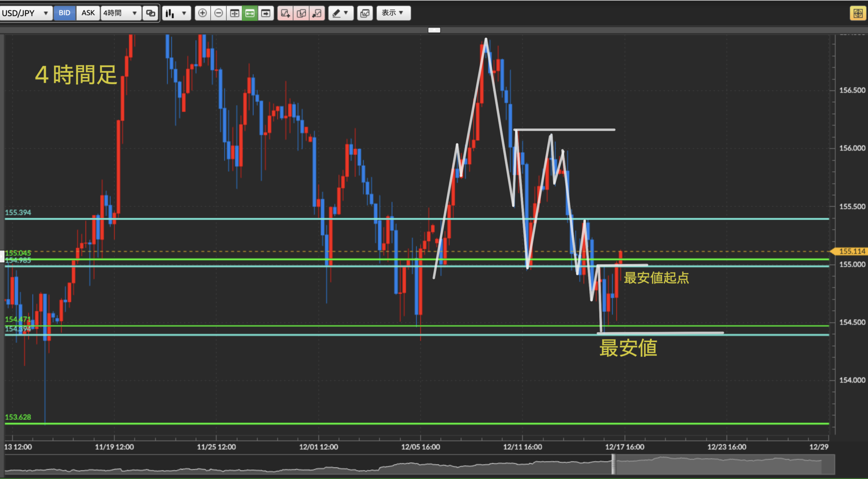
Task: Click the chart snapshot save icon
Action: coord(364,13)
